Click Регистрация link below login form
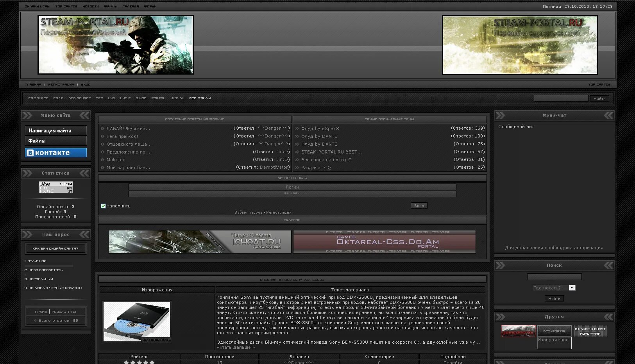This screenshot has width=635, height=364. click(279, 212)
